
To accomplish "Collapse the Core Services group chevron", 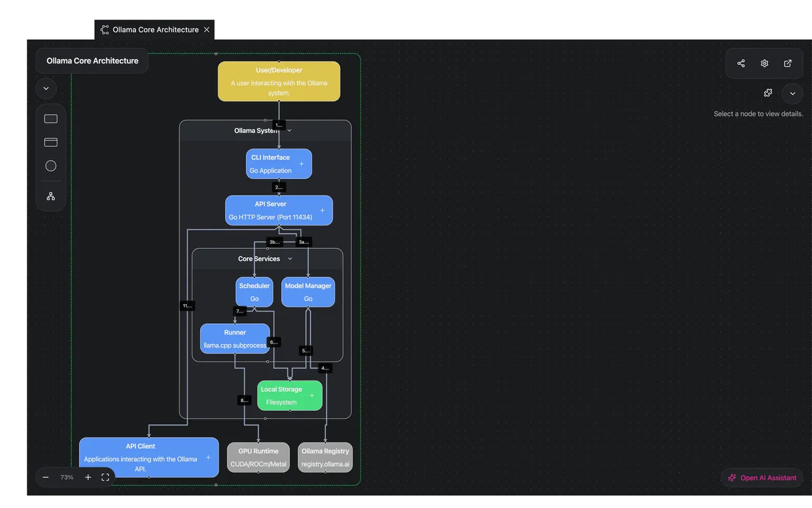I will coord(290,259).
